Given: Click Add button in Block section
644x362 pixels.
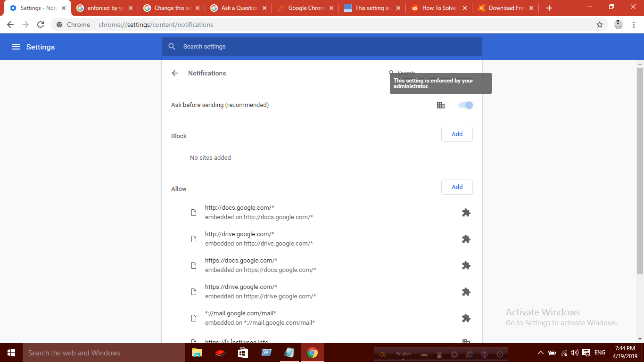Looking at the screenshot, I should (x=457, y=134).
